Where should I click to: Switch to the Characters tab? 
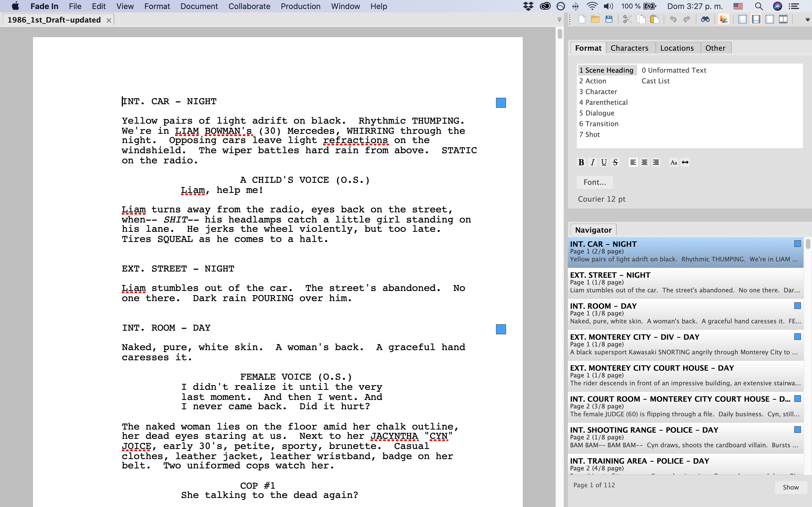(x=629, y=48)
